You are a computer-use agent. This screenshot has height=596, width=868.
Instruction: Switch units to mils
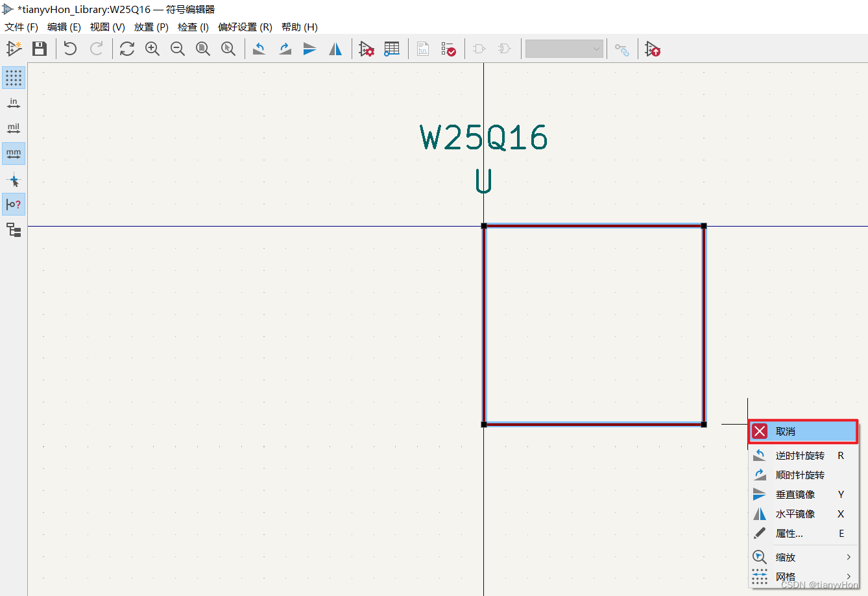[x=14, y=128]
